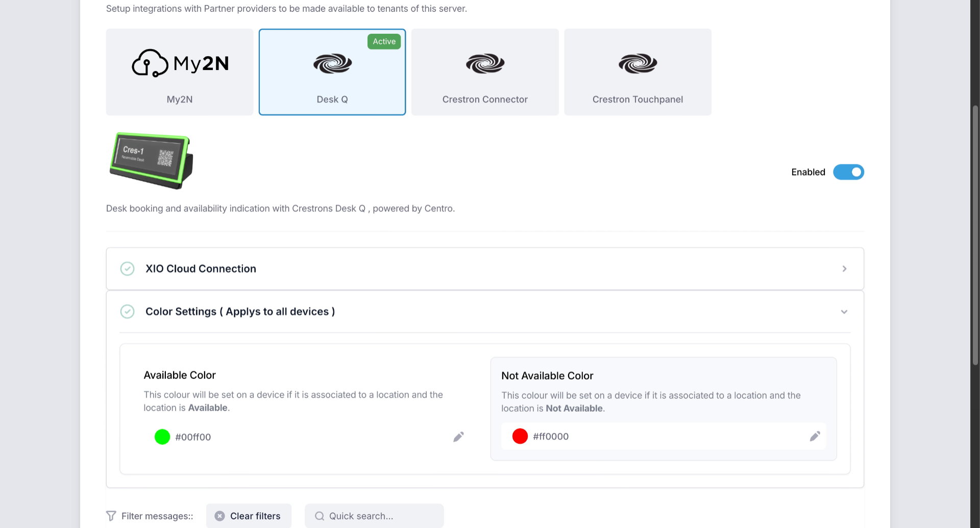Edit the Available Color with pencil icon
Screen dimensions: 980x528
458,437
